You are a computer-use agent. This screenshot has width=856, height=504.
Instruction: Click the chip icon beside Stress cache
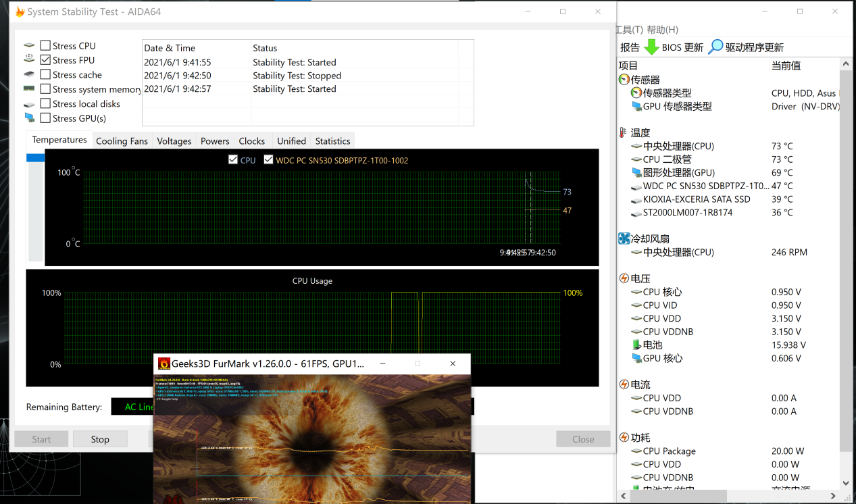29,74
